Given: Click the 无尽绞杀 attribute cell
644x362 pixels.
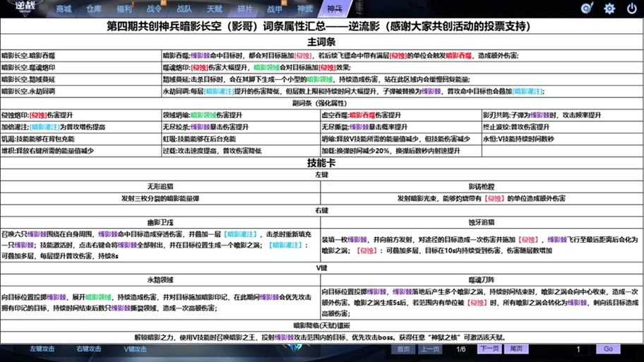Looking at the screenshot, I should pos(241,127).
